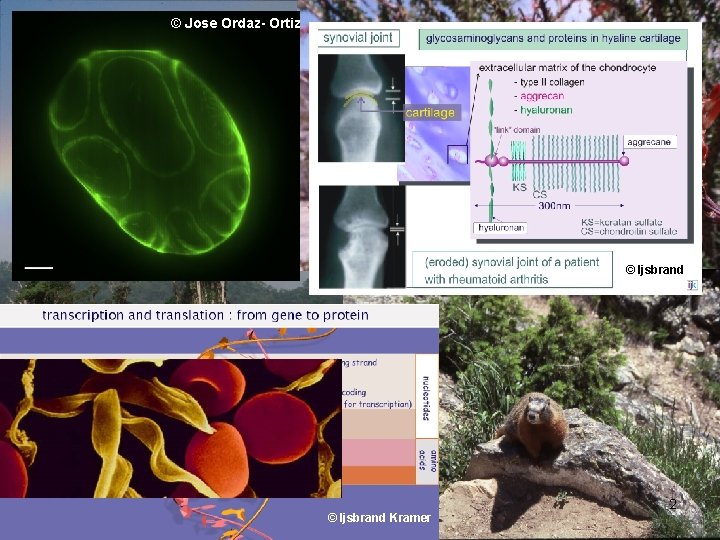
Task: Click the "CS" label under the diagram
Action: pyautogui.click(x=540, y=195)
